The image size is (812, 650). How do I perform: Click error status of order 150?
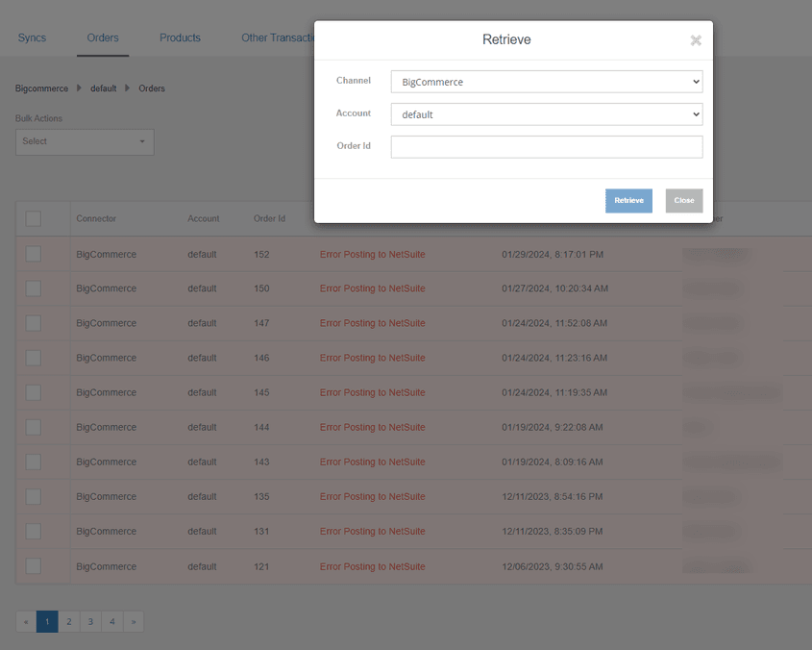point(372,288)
